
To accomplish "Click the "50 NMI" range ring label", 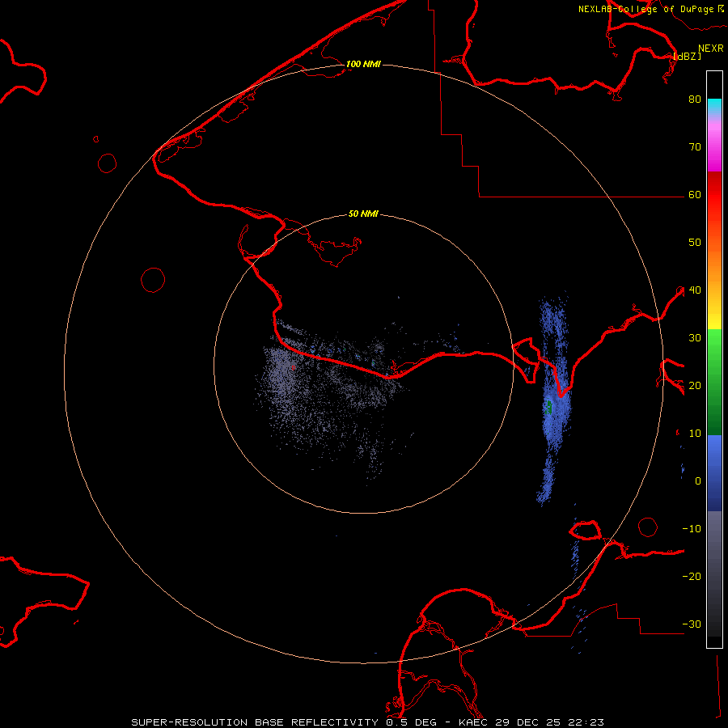I will (363, 214).
